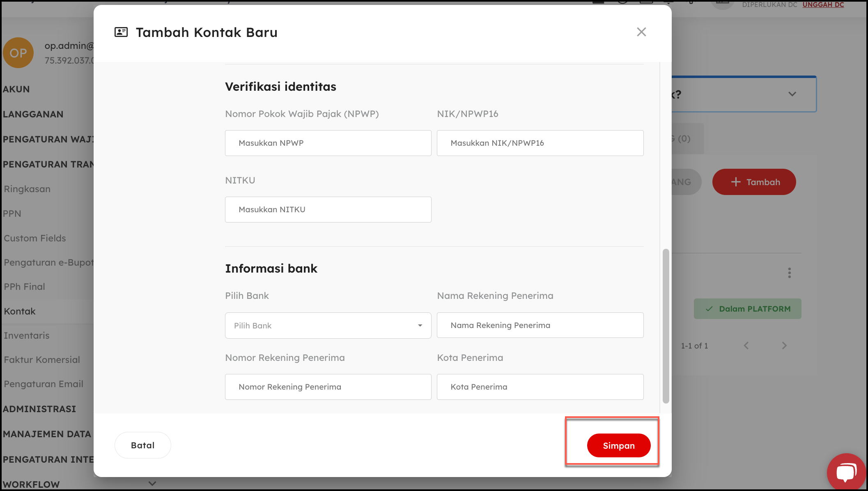868x491 pixels.
Task: Select Custom Fields sidebar item
Action: click(35, 238)
